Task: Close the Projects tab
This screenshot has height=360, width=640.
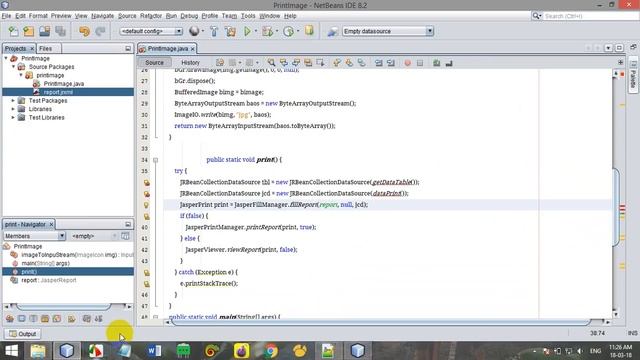Action: point(32,49)
